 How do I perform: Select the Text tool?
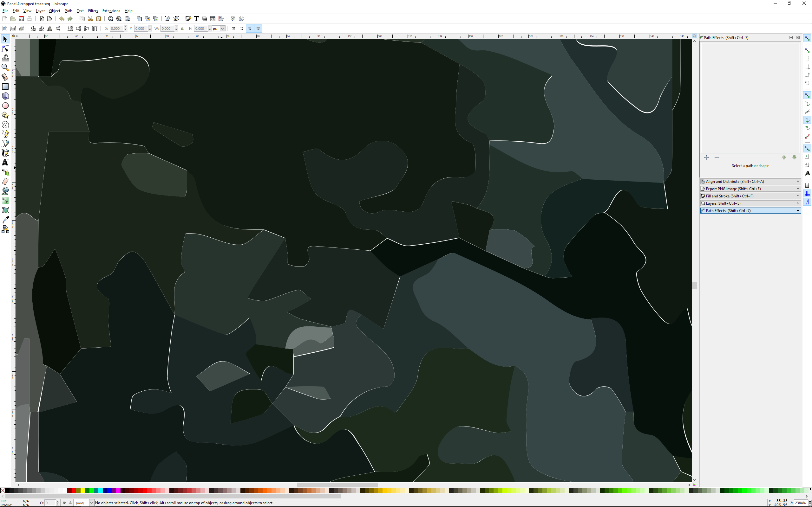click(x=5, y=163)
